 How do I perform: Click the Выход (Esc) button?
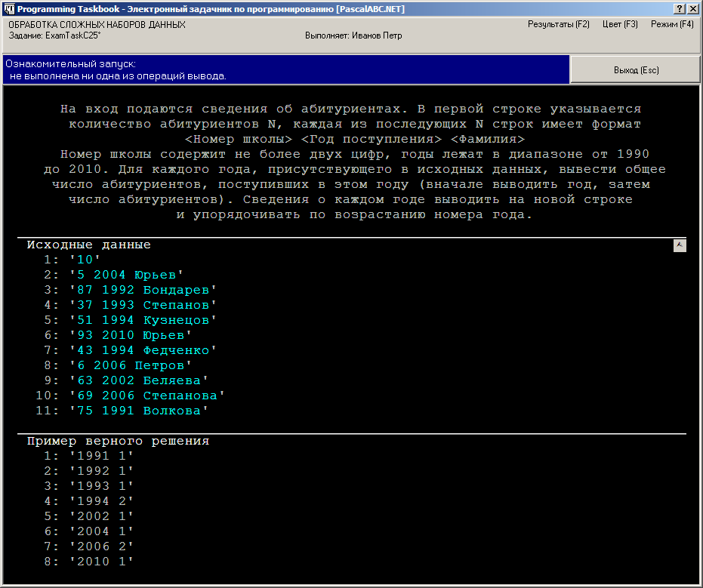[636, 70]
